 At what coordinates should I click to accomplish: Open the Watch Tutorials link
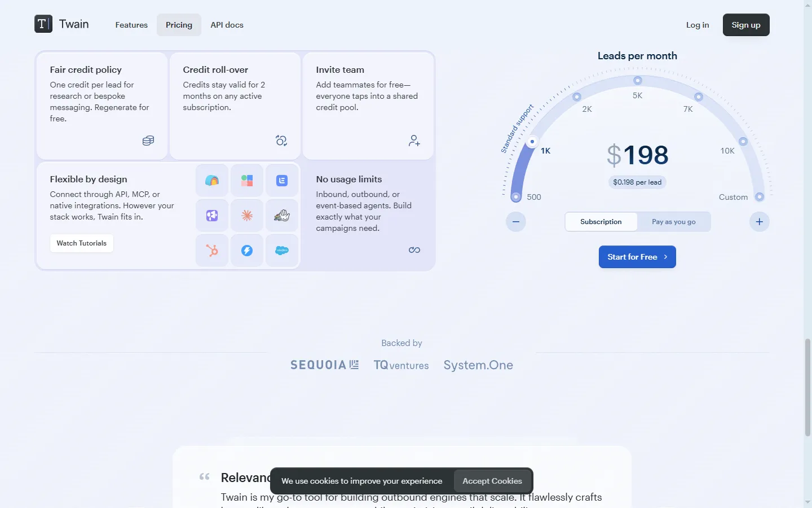[81, 243]
